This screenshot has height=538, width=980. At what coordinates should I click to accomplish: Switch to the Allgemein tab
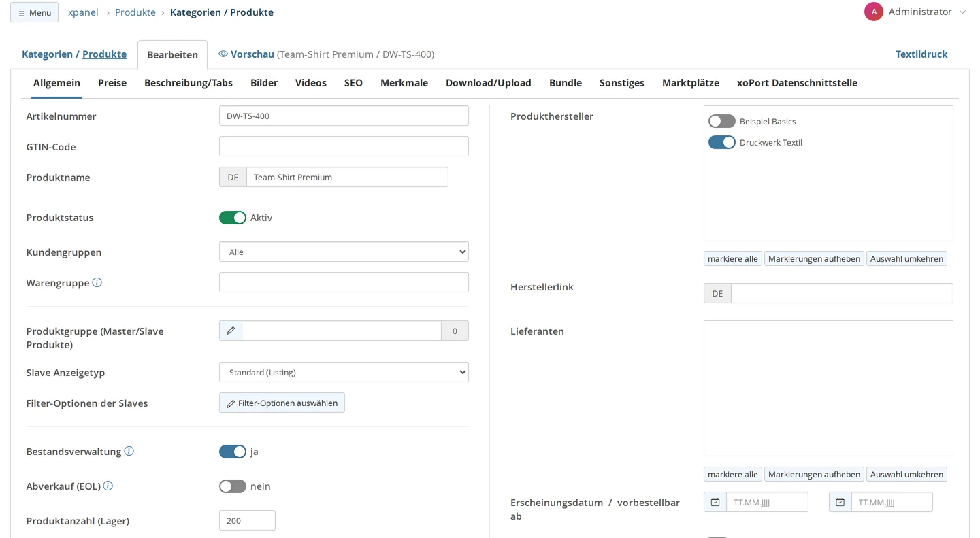pyautogui.click(x=56, y=83)
